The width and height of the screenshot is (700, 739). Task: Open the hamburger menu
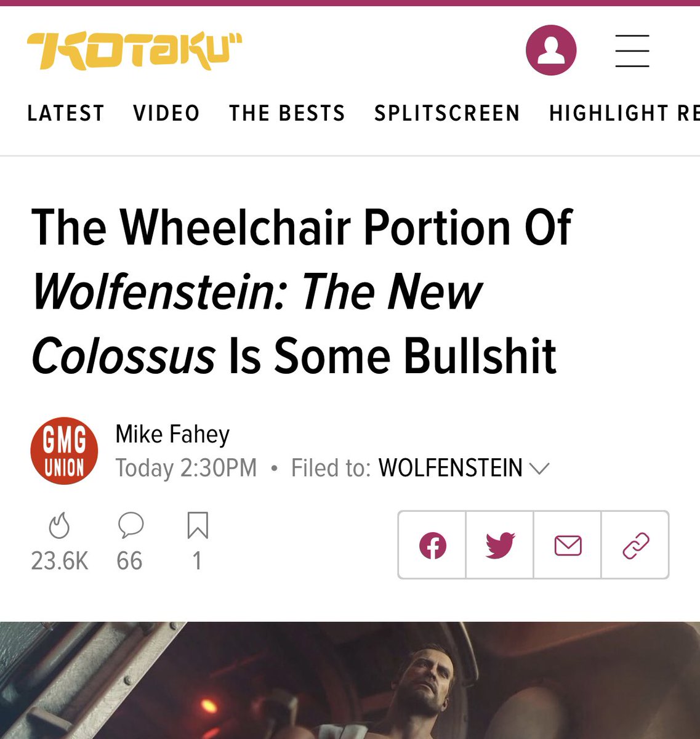click(x=632, y=50)
